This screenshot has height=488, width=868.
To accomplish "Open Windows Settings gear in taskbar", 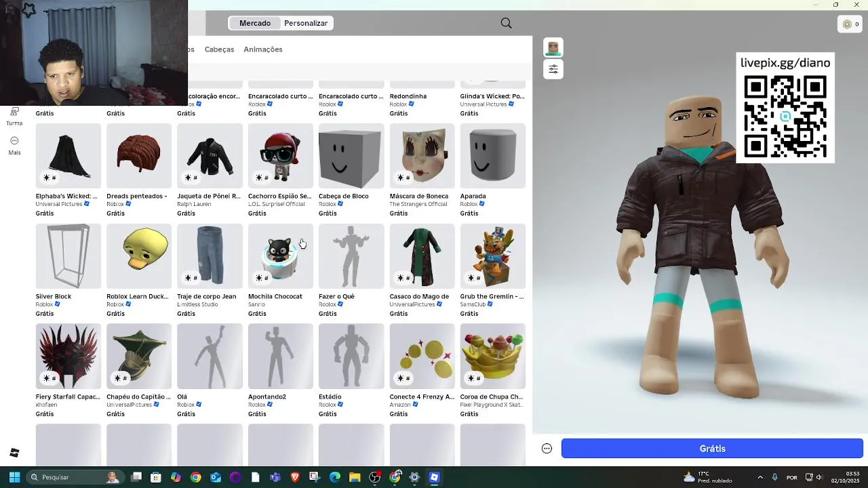I will (414, 477).
